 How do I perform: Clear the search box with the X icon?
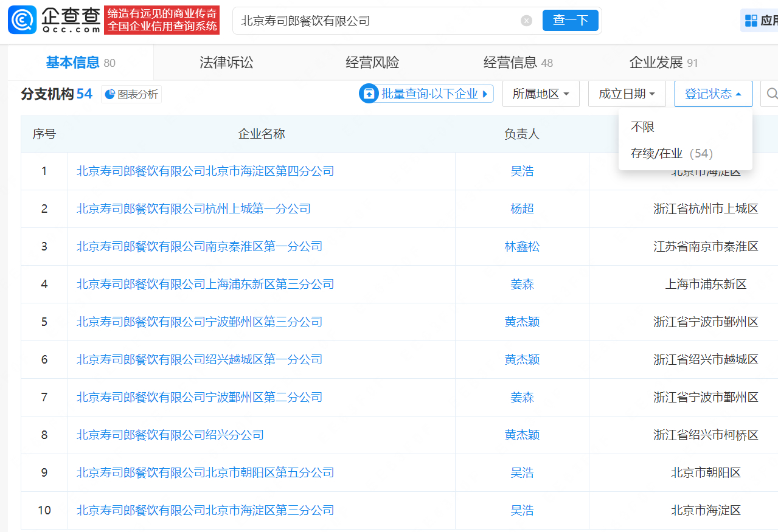point(527,21)
